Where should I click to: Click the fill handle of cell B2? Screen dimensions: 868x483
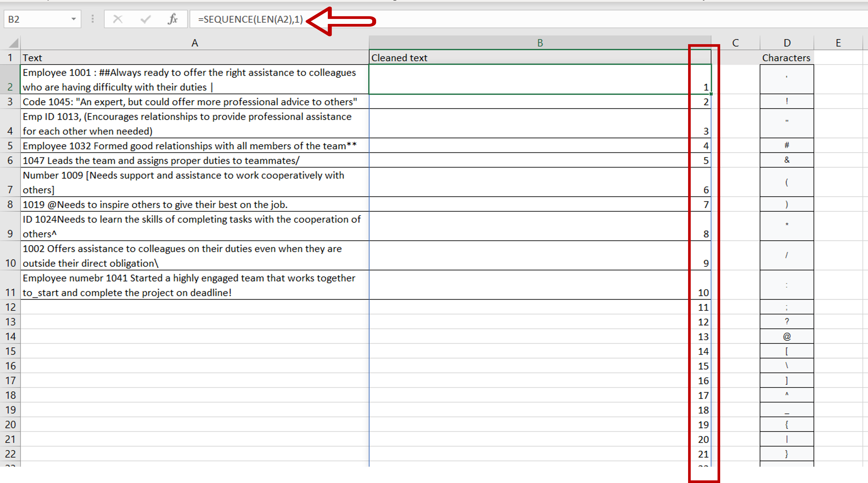(x=711, y=94)
